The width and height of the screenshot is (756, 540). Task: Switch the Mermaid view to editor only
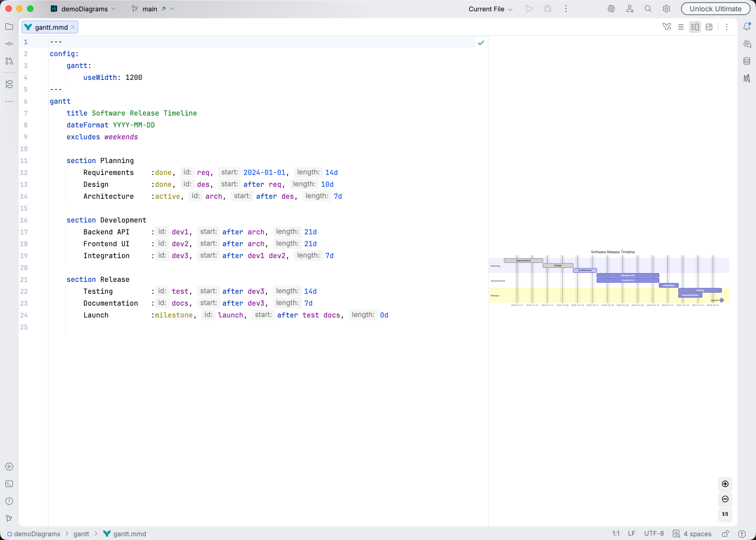(x=681, y=26)
